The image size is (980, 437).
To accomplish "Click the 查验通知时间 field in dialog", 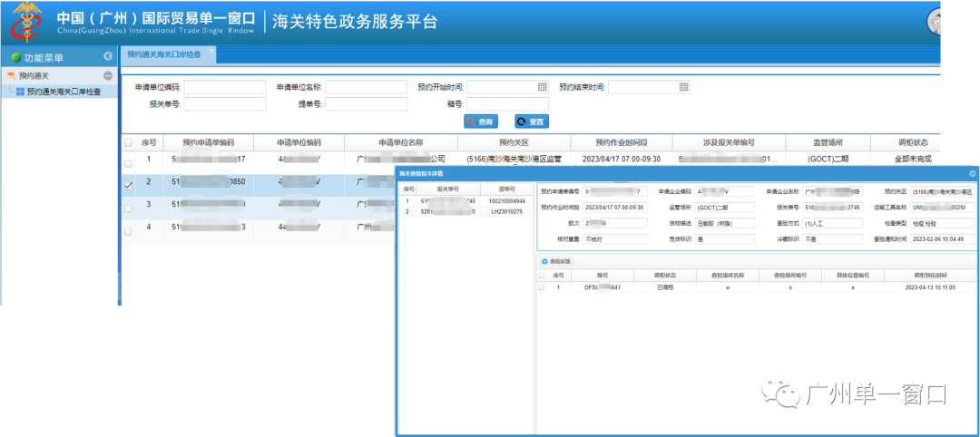I will point(941,239).
